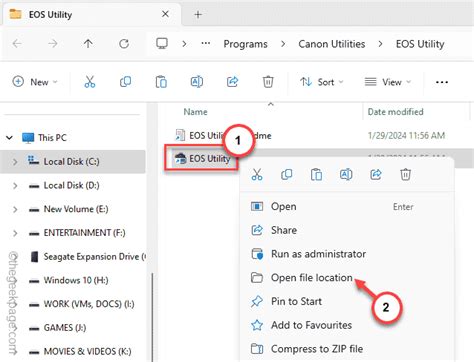Click the Copy icon in the context menu

point(287,174)
